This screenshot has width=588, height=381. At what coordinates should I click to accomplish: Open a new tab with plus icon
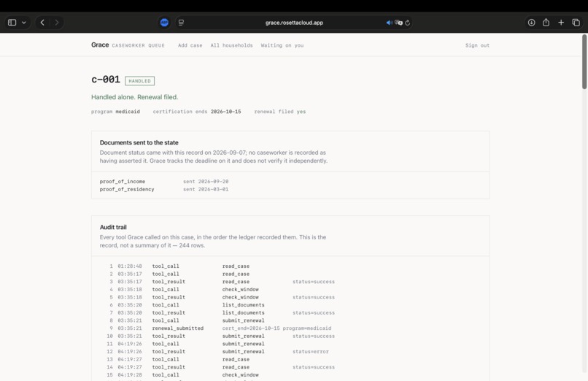[x=561, y=23]
